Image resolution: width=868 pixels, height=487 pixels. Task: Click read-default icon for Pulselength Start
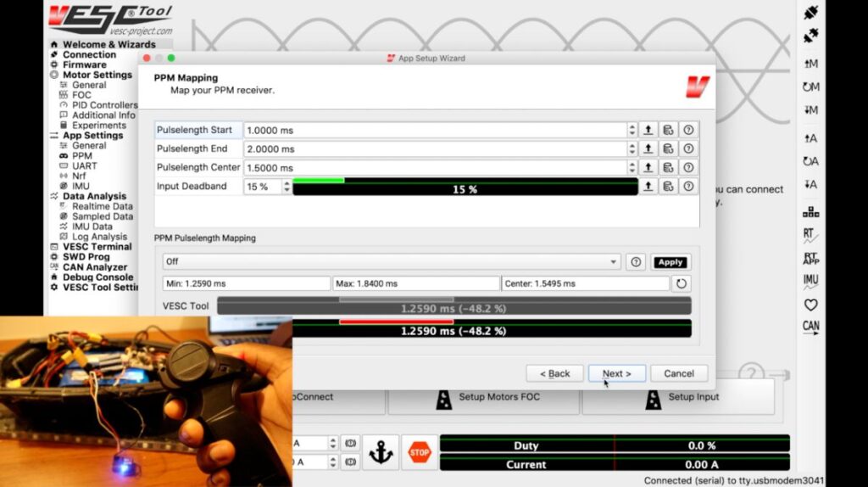click(x=668, y=130)
